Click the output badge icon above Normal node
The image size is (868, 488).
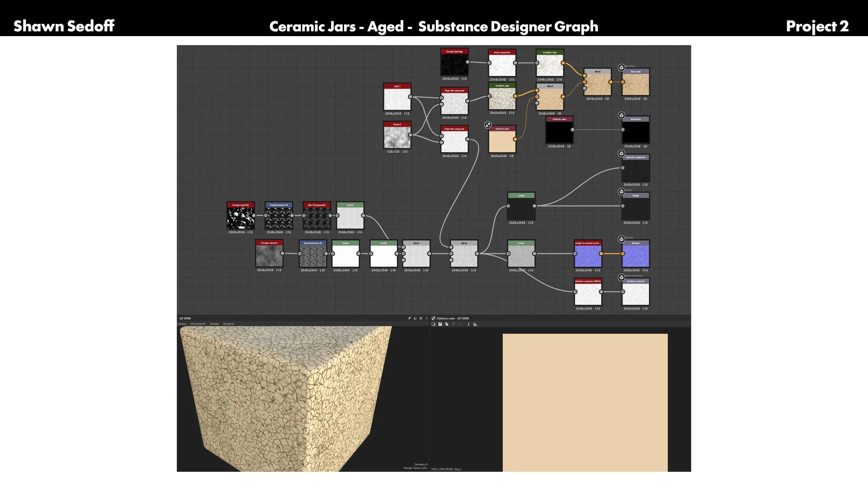tap(621, 239)
